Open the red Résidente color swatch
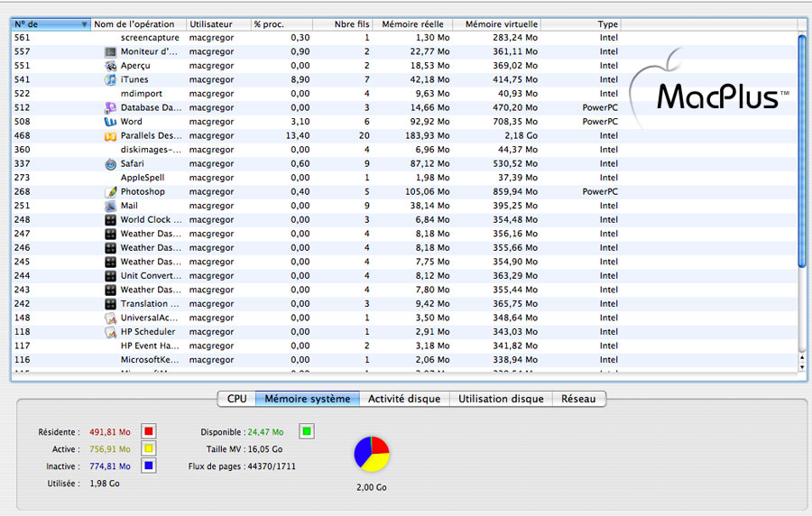812x516 pixels. [x=149, y=431]
